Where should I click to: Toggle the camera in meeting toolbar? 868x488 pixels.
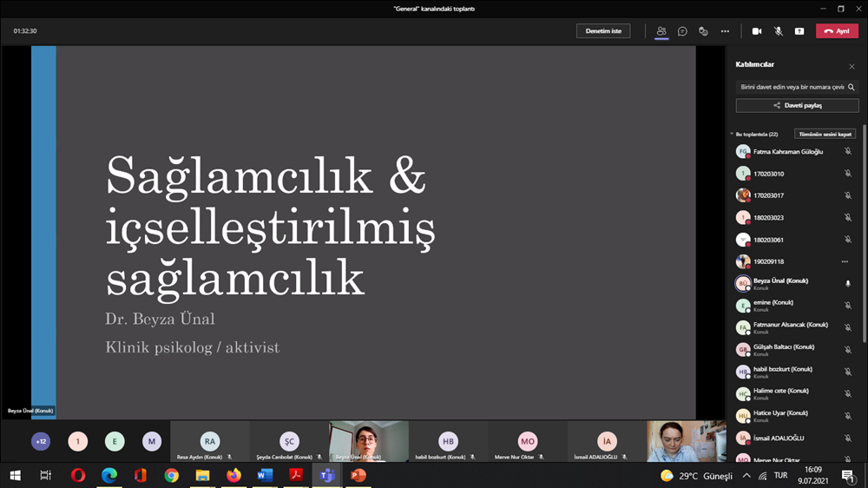click(757, 31)
